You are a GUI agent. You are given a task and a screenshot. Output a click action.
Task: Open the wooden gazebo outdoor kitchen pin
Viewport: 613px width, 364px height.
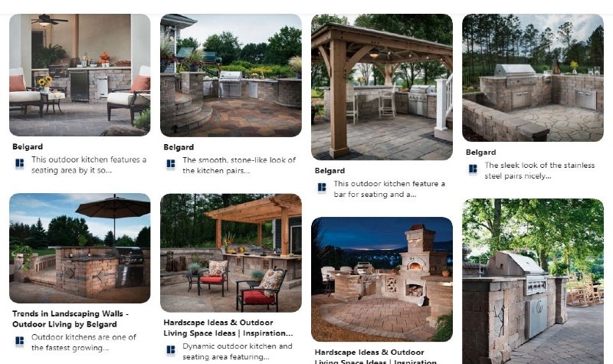(382, 87)
